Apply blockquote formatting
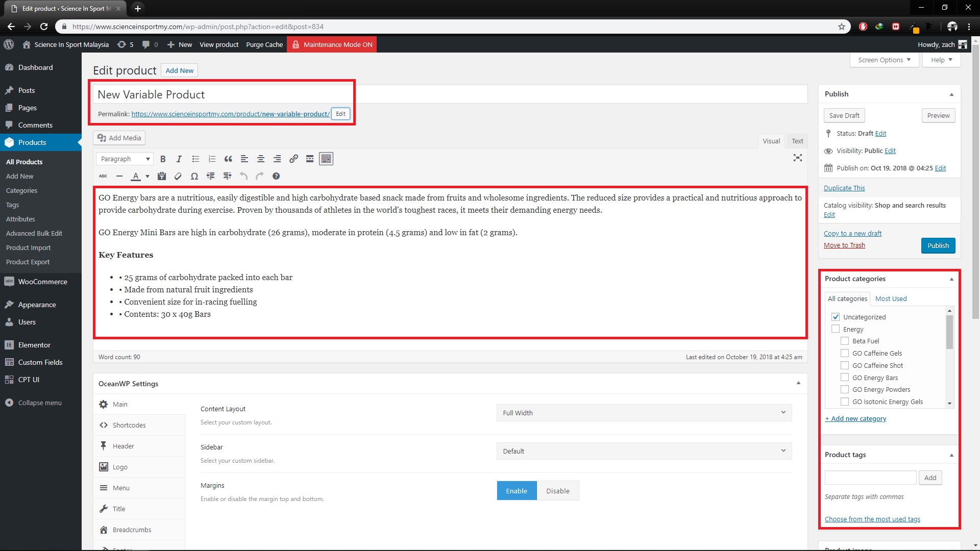980x551 pixels. (228, 159)
